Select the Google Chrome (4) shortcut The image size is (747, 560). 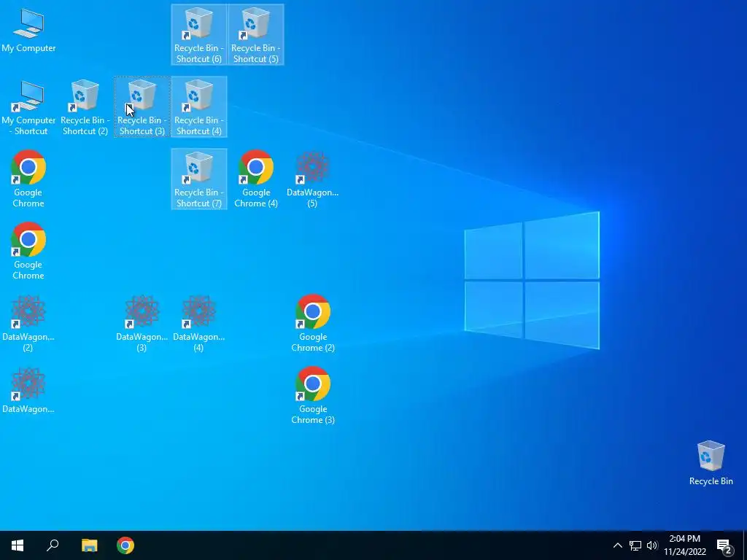point(256,179)
